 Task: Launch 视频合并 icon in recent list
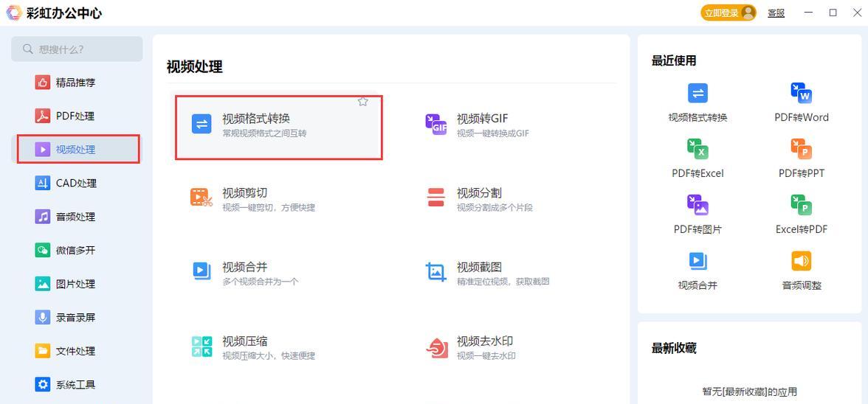coord(697,261)
